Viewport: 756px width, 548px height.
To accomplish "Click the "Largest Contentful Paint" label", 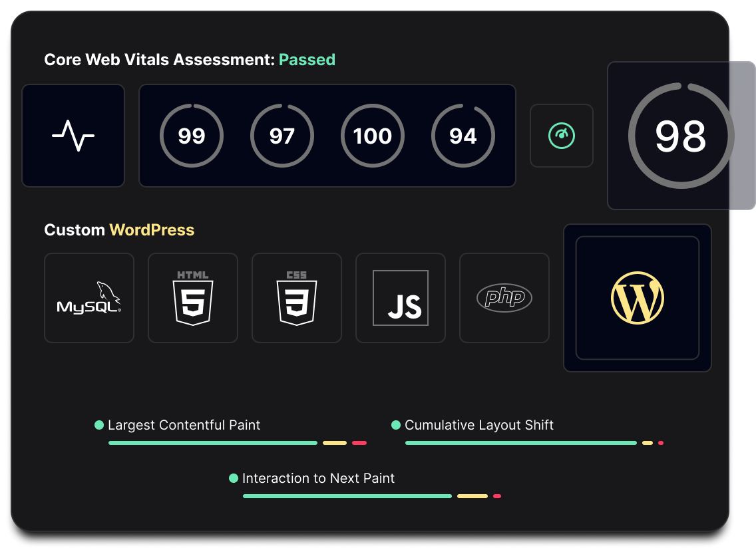I will [184, 425].
